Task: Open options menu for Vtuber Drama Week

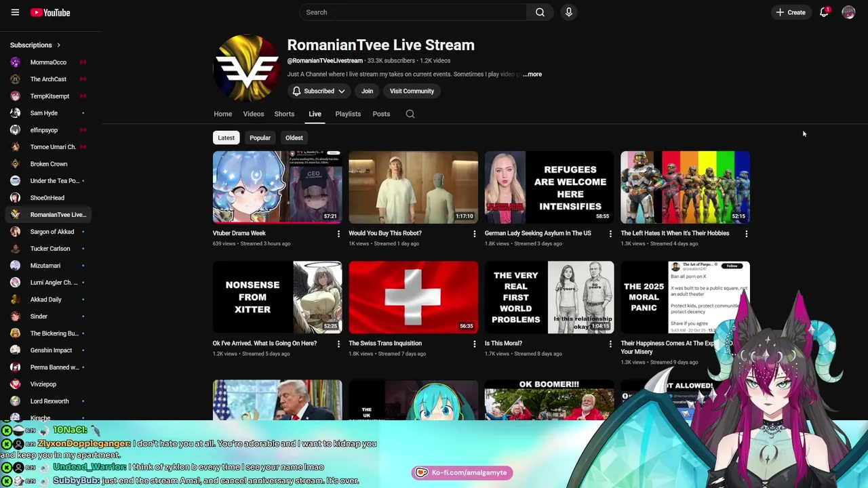Action: (x=338, y=234)
